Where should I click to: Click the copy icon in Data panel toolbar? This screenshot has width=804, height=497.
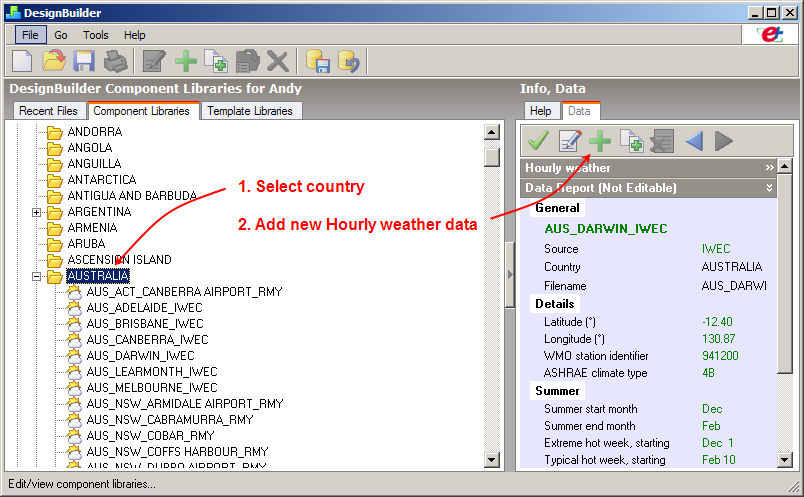click(x=630, y=141)
